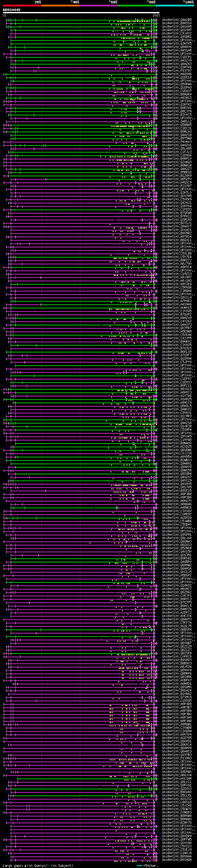Click the UniRef100_A2XD25 entry
Screen dimensions: 197x868
pyautogui.click(x=177, y=446)
